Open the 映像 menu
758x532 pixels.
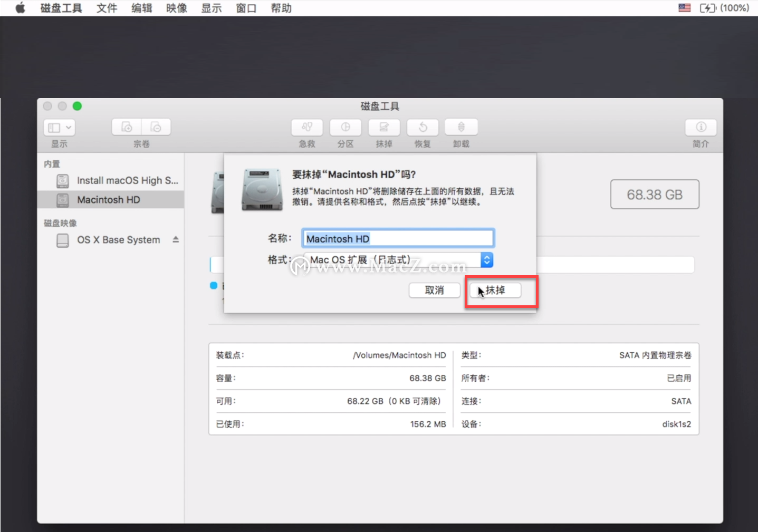click(x=176, y=8)
